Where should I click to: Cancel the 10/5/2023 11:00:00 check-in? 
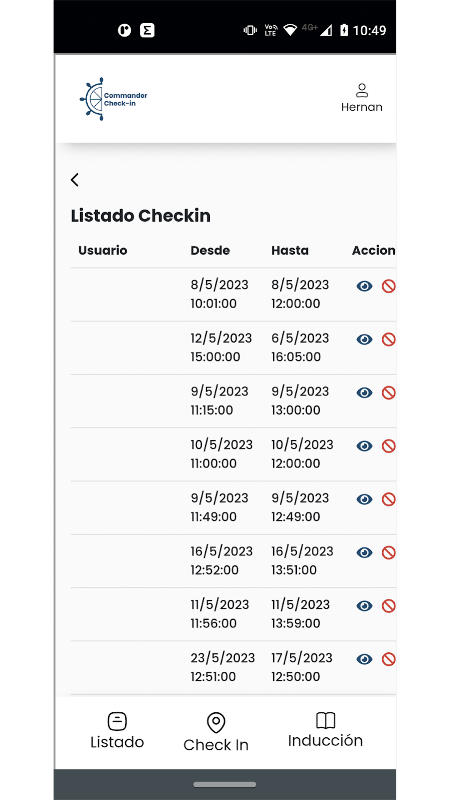(x=389, y=446)
